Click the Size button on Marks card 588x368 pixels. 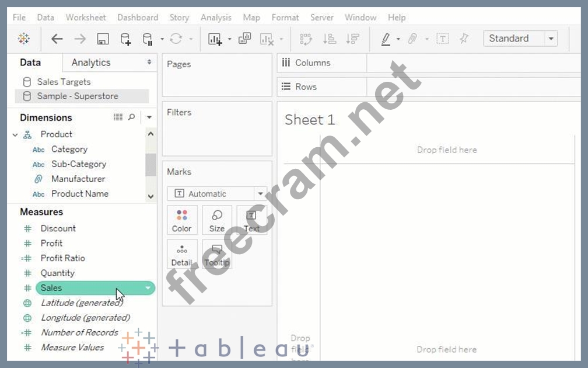pyautogui.click(x=217, y=220)
